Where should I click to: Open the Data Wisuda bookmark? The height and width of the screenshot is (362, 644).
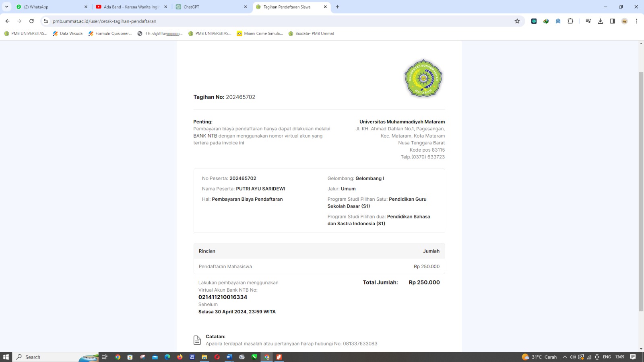(x=68, y=34)
